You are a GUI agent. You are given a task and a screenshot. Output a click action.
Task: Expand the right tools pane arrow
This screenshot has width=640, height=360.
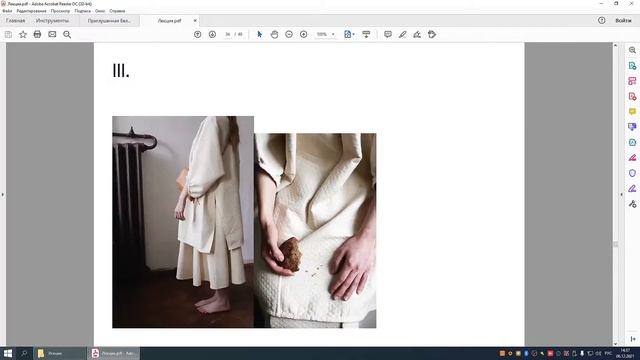[633, 339]
